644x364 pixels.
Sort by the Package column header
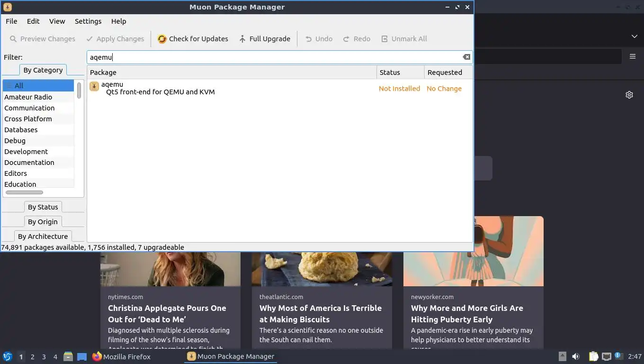pyautogui.click(x=232, y=73)
